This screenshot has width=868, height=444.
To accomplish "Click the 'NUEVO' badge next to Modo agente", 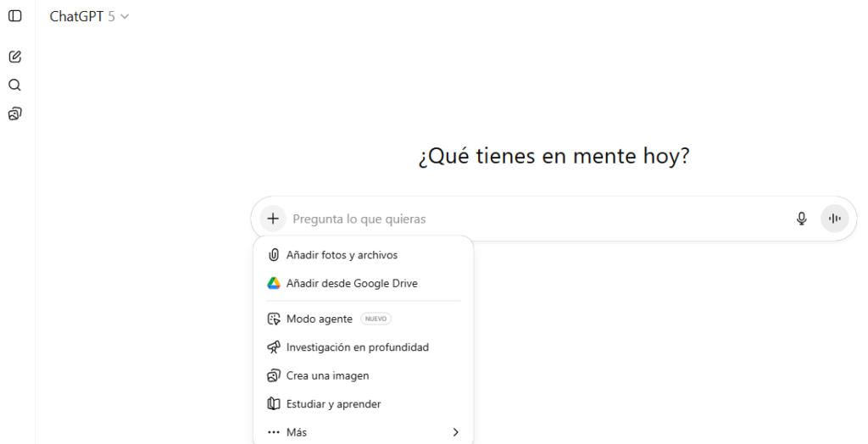I will [376, 319].
